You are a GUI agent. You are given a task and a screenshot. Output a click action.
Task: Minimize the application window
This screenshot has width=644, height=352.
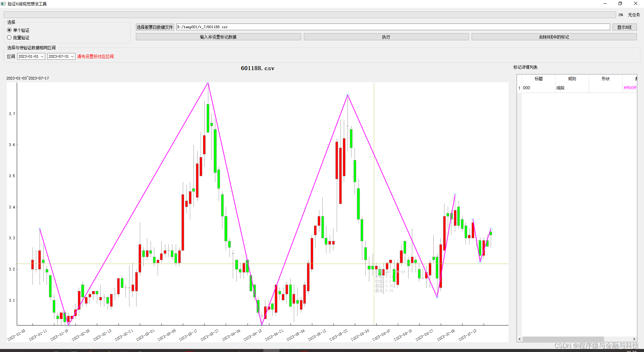[x=605, y=4]
